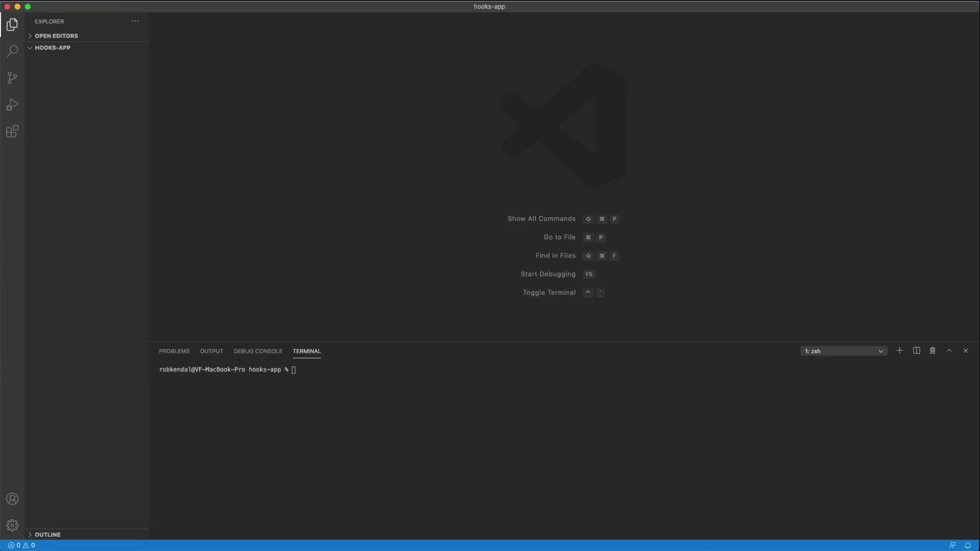Maximize the terminal panel size
Viewport: 980px width, 551px height.
tap(949, 350)
